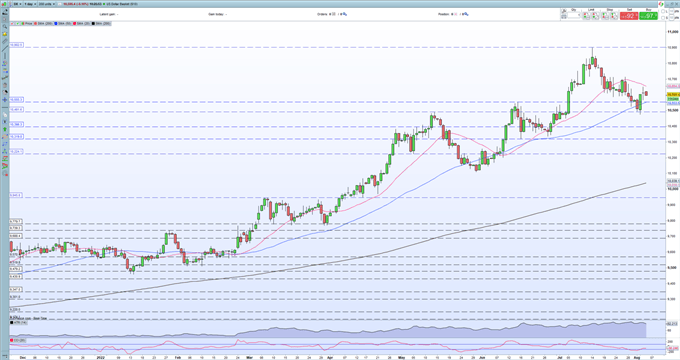Screen dimensions: 680x360
Task: Click the yellow current price axis label
Action: coord(673,94)
